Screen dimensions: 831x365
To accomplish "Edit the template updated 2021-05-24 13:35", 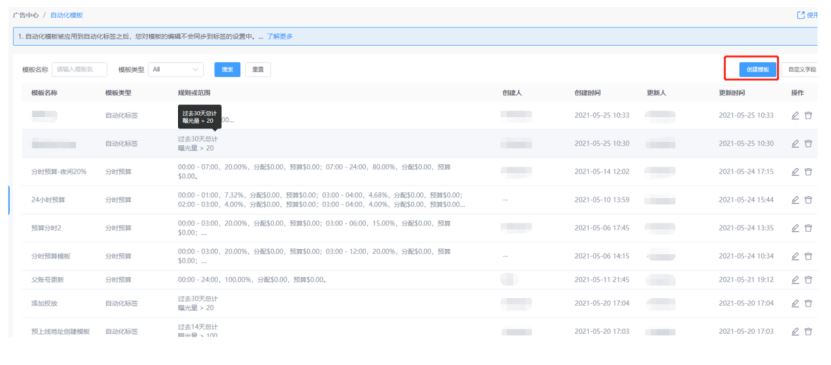I will tap(795, 228).
